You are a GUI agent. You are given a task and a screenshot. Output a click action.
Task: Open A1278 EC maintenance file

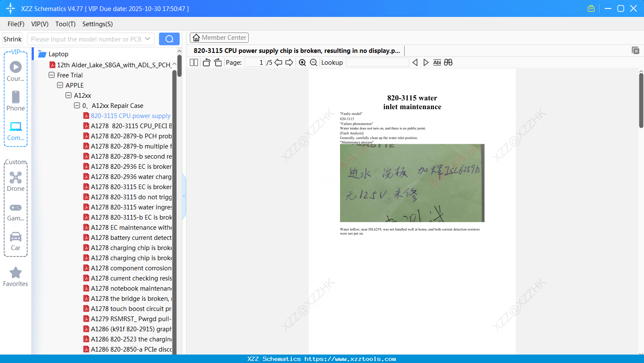click(127, 227)
